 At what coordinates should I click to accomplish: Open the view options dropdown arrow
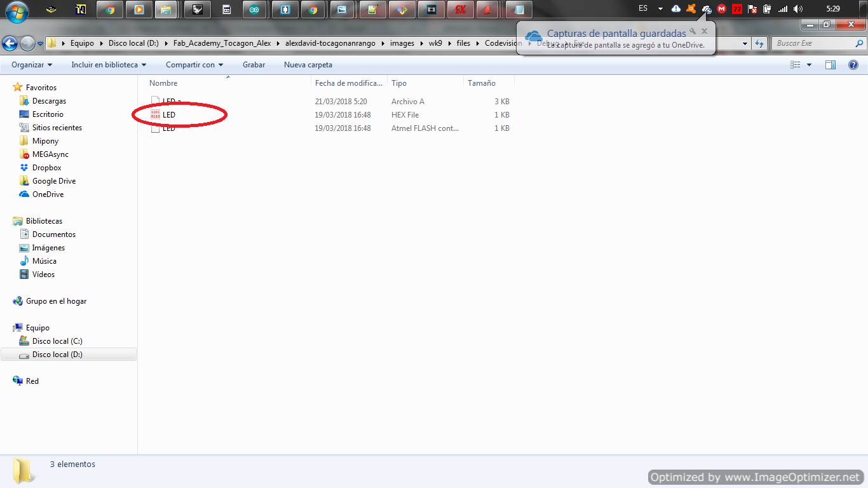[x=809, y=65]
